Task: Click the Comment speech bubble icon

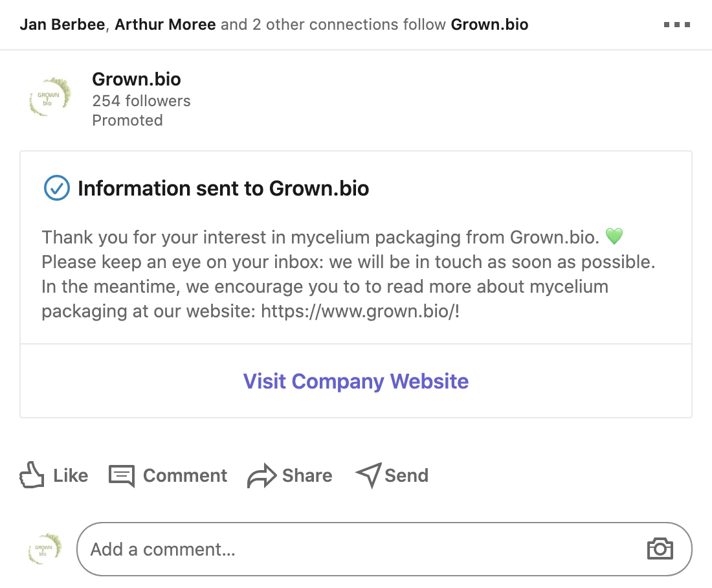Action: click(x=122, y=476)
